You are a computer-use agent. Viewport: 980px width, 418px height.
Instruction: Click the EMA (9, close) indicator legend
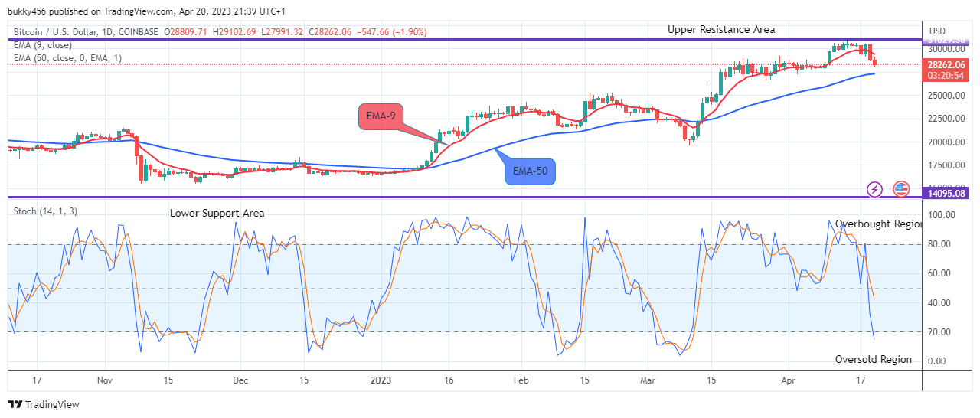[x=44, y=45]
